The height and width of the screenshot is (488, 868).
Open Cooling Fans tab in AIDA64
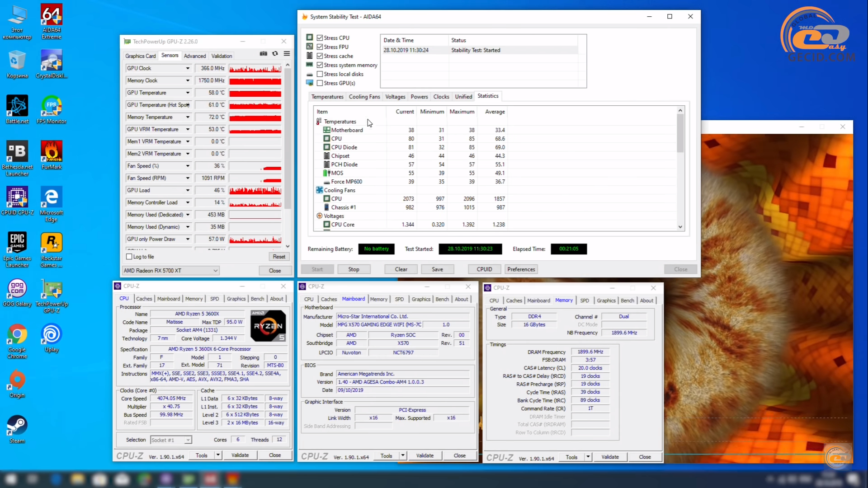point(364,97)
